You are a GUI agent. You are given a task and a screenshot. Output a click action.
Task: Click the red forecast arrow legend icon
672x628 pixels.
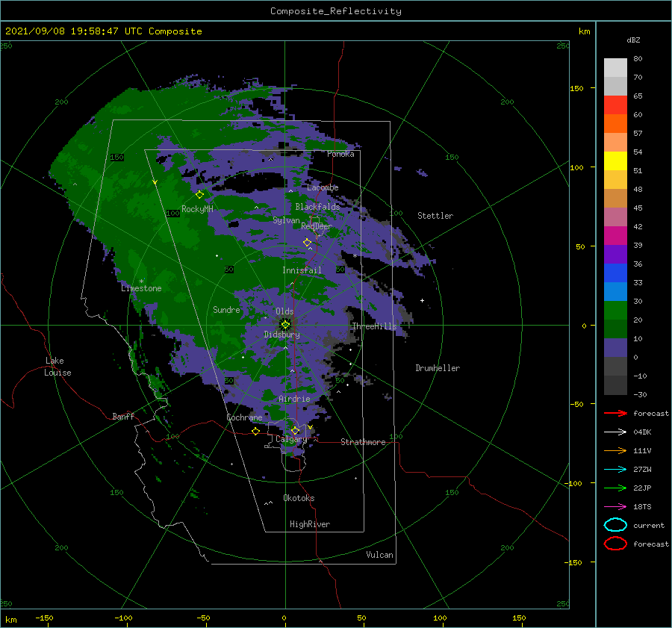click(615, 413)
